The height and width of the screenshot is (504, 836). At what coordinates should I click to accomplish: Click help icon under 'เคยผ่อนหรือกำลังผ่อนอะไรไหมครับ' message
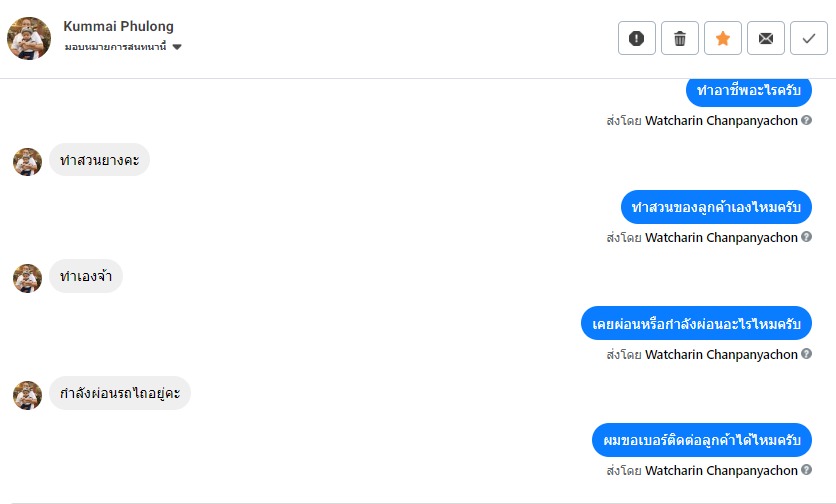[806, 355]
